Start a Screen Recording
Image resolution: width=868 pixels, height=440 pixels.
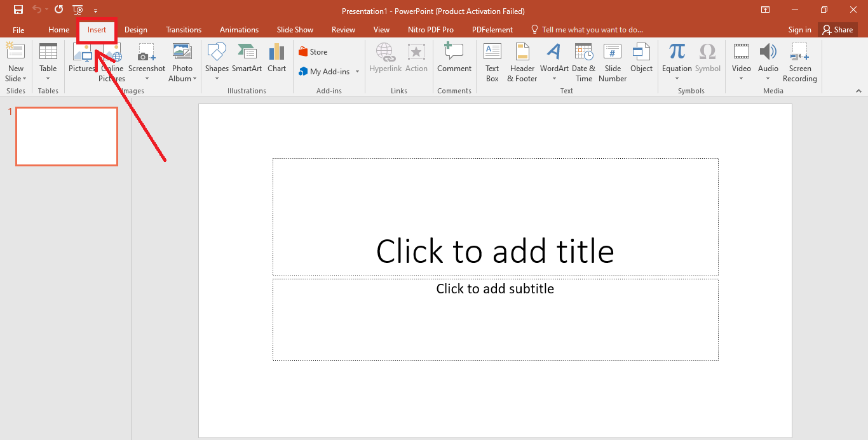[x=799, y=62]
